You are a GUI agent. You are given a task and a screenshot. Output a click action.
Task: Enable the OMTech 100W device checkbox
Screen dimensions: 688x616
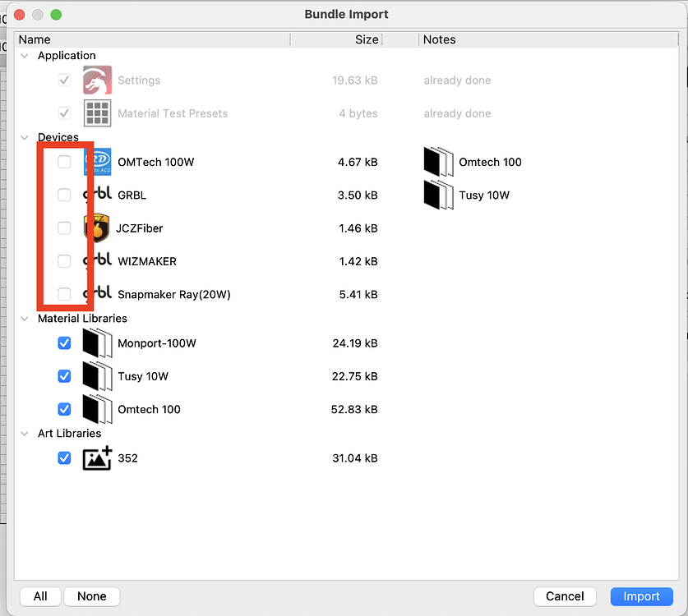pyautogui.click(x=64, y=162)
